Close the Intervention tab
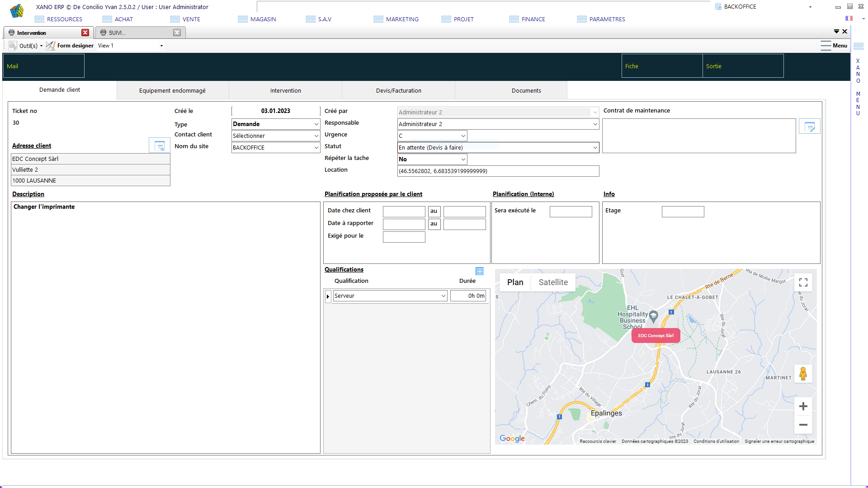This screenshot has height=488, width=868. point(85,33)
